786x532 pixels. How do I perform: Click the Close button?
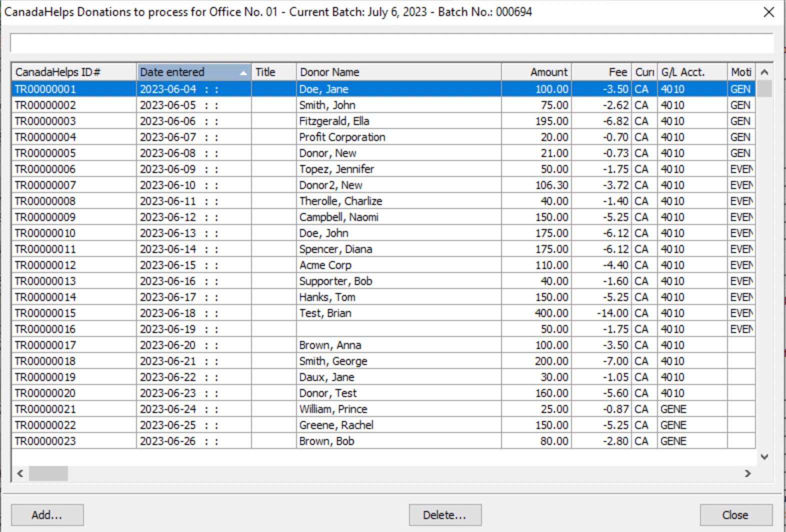point(736,514)
